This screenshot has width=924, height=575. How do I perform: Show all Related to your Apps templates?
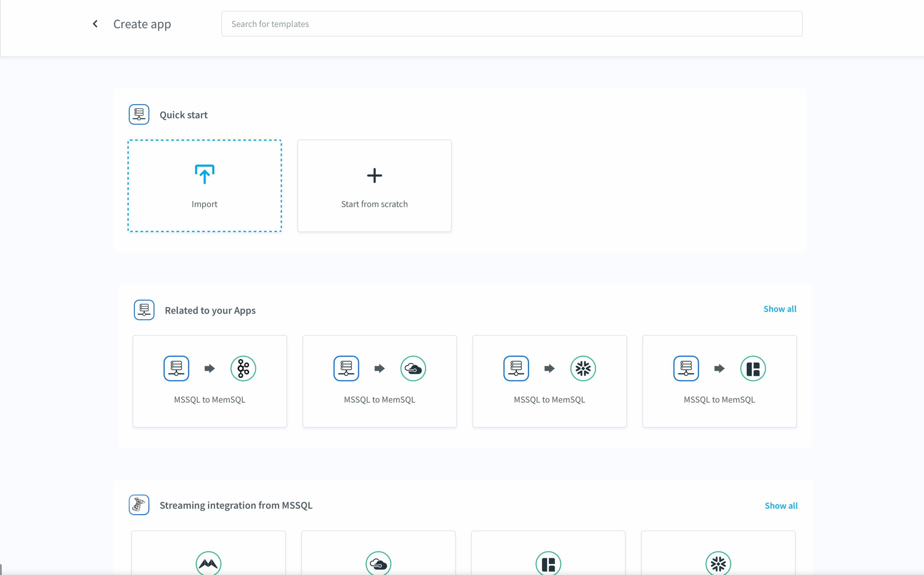(779, 309)
